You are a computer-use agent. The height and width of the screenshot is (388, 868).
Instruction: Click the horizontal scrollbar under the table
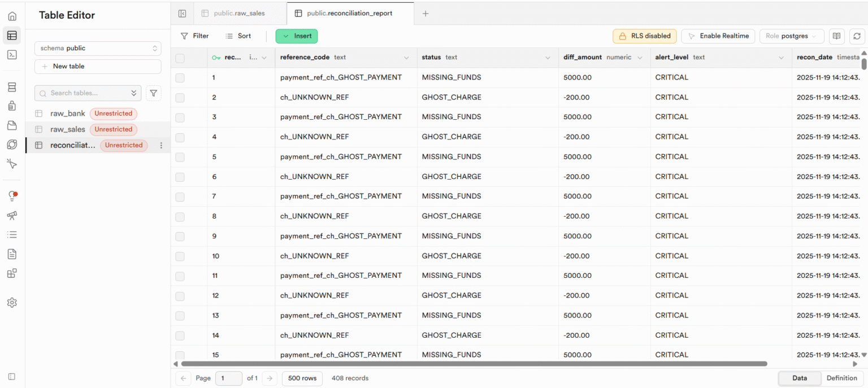coord(474,364)
